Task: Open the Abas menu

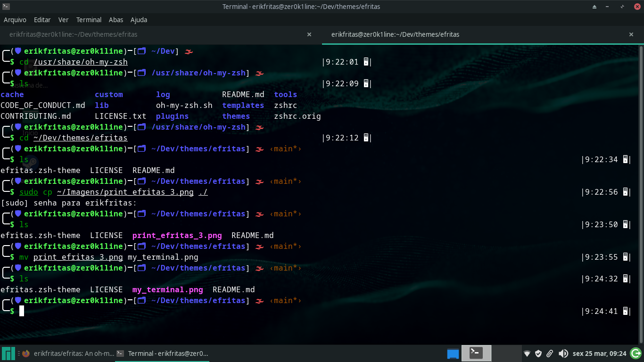Action: (116, 20)
